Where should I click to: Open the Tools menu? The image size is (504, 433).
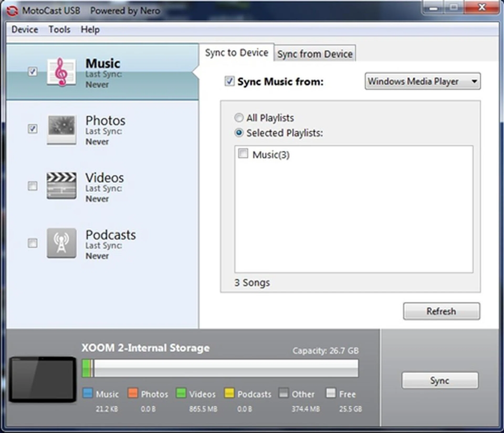(x=59, y=30)
